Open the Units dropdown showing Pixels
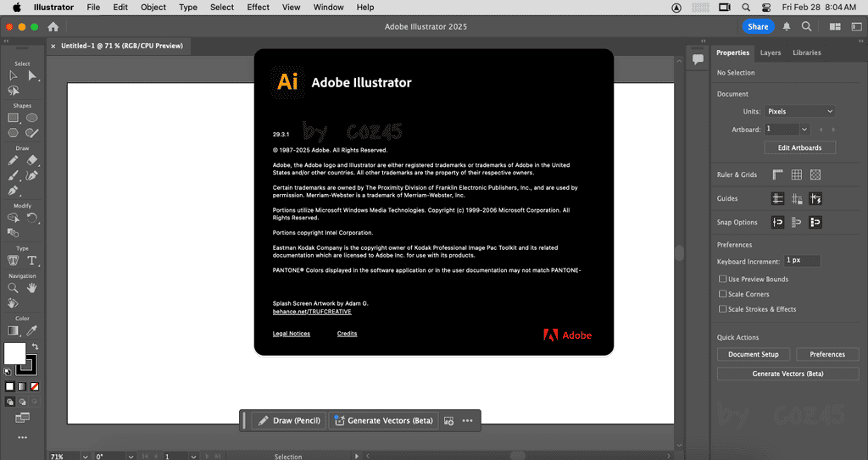Viewport: 868px width, 460px height. point(800,111)
